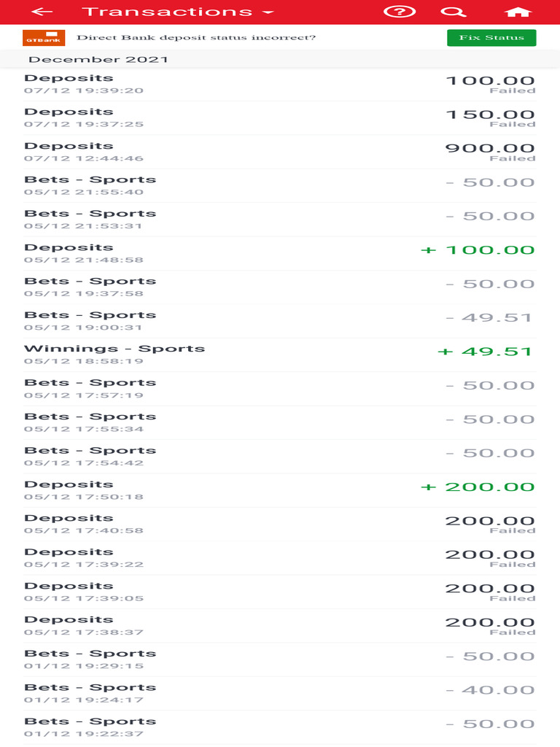560x747 pixels.
Task: Tap 'Direct Bank deposit status incorrect?' text
Action: click(x=196, y=38)
